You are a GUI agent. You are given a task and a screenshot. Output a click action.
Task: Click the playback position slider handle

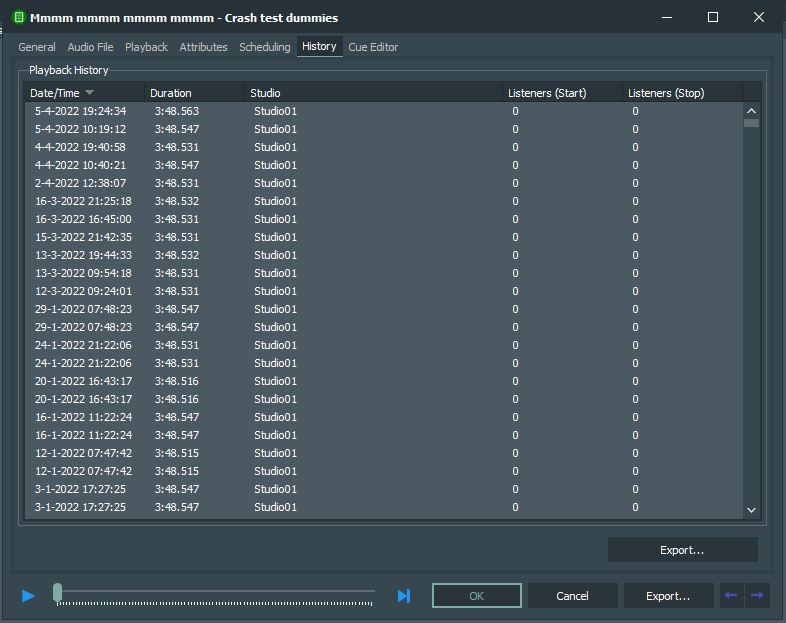coord(58,593)
